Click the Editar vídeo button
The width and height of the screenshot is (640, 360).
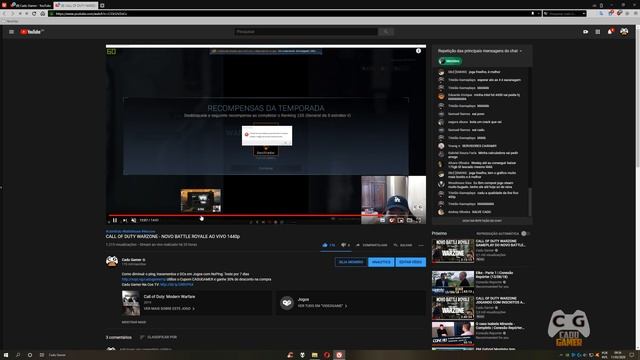click(x=411, y=262)
